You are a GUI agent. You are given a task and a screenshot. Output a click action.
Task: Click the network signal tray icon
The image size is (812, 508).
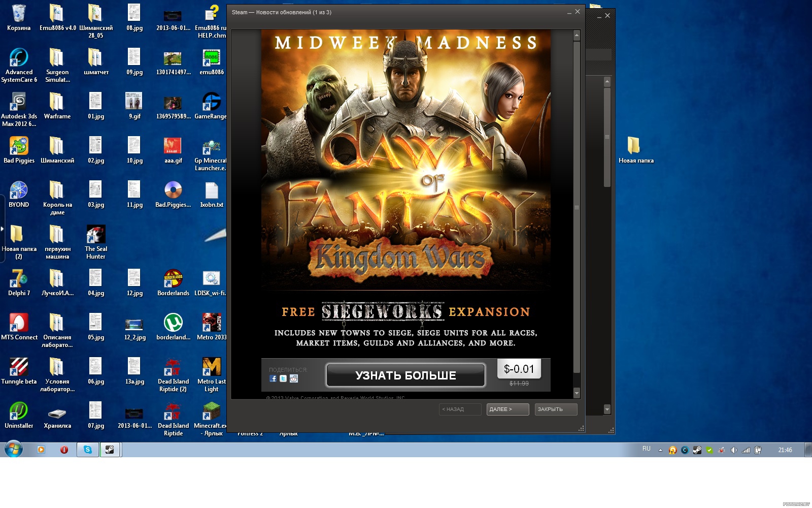746,450
